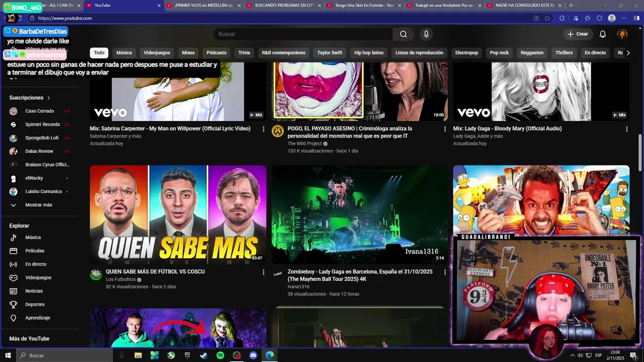Play the Zombieboy Lady Gaga concert thumbnail
644x362 pixels.
[360, 215]
